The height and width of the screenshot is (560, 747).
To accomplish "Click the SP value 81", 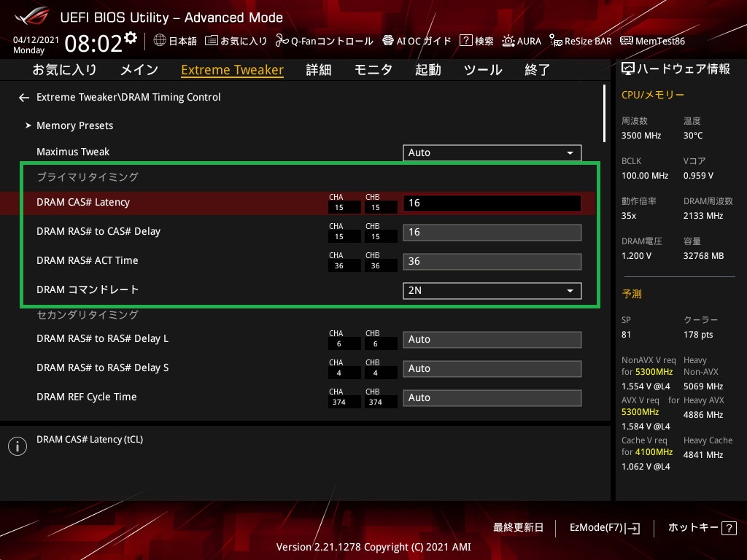I will [626, 335].
